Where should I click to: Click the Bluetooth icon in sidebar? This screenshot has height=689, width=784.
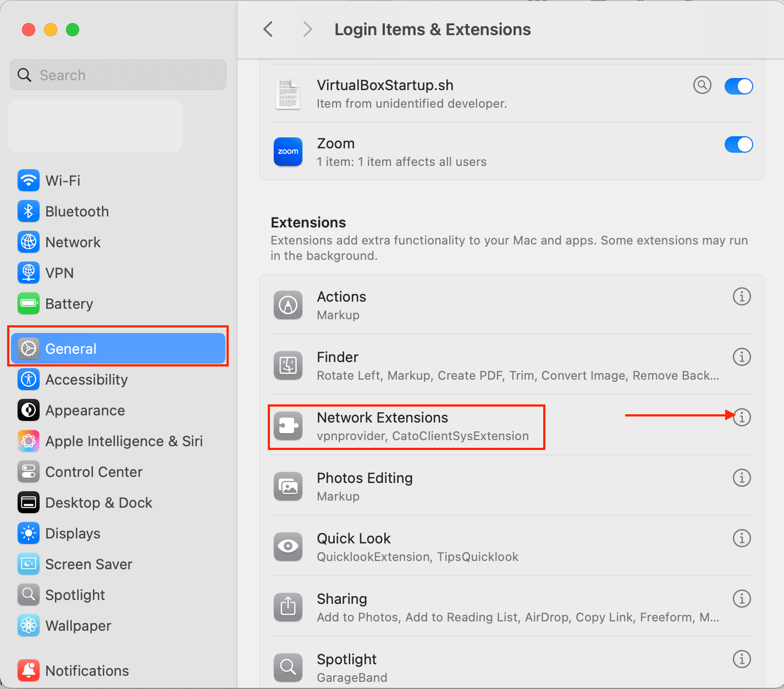click(29, 211)
